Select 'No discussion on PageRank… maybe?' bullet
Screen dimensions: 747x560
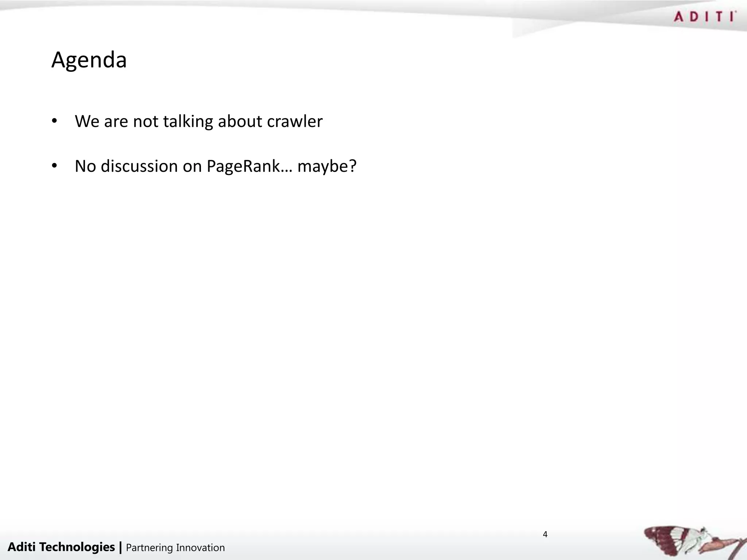coord(216,167)
